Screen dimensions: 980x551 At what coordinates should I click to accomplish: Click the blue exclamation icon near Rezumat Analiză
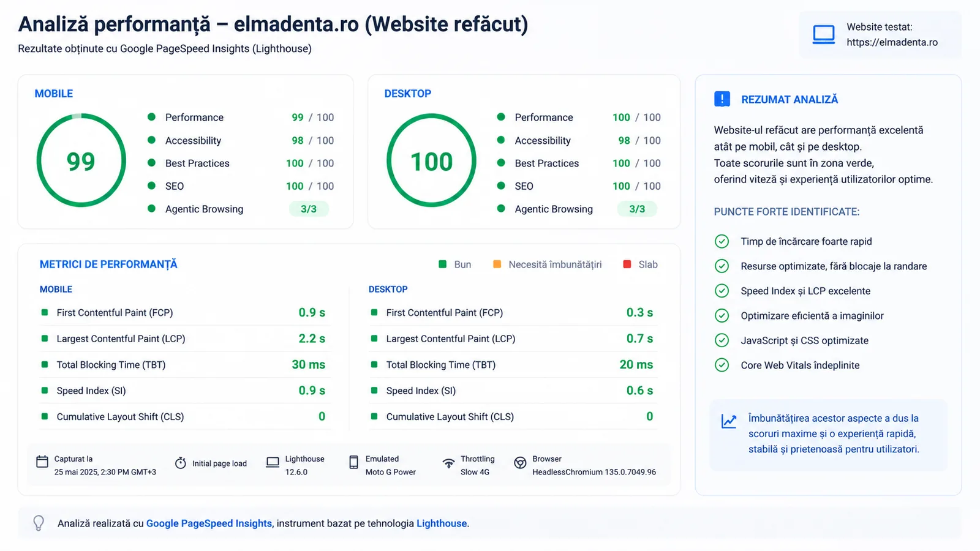(x=722, y=99)
